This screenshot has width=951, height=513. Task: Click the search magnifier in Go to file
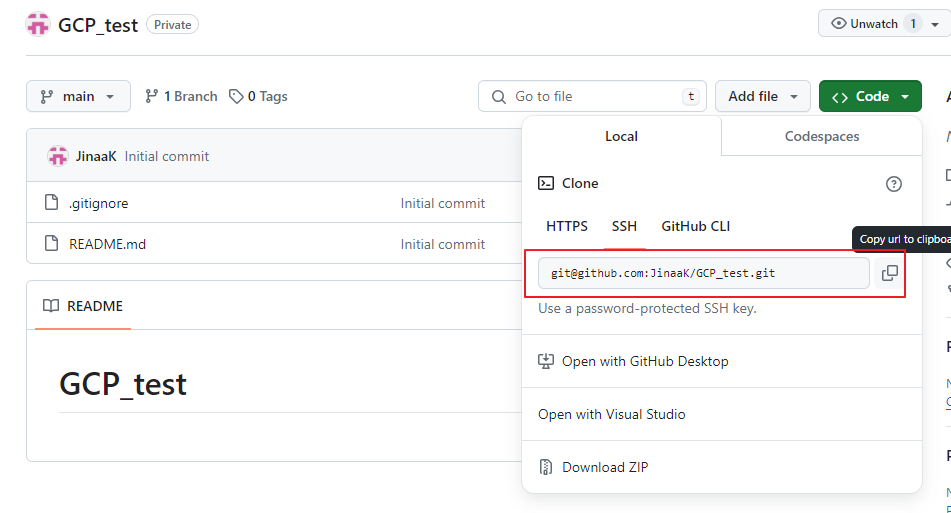[x=499, y=96]
